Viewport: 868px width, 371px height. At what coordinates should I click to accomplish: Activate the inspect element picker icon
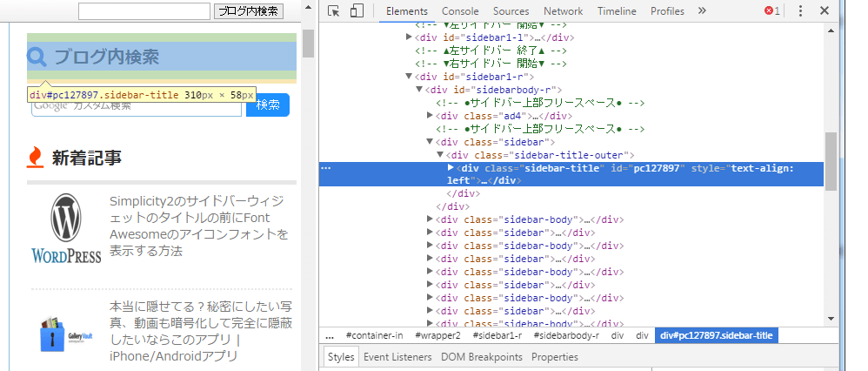333,11
